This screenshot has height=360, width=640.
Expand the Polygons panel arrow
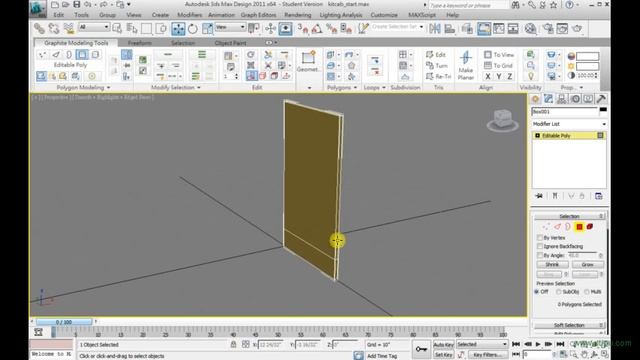(356, 88)
